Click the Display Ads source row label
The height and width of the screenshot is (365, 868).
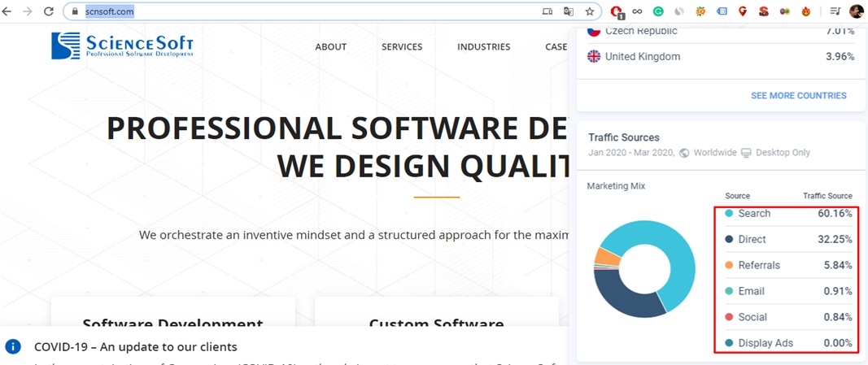point(765,343)
